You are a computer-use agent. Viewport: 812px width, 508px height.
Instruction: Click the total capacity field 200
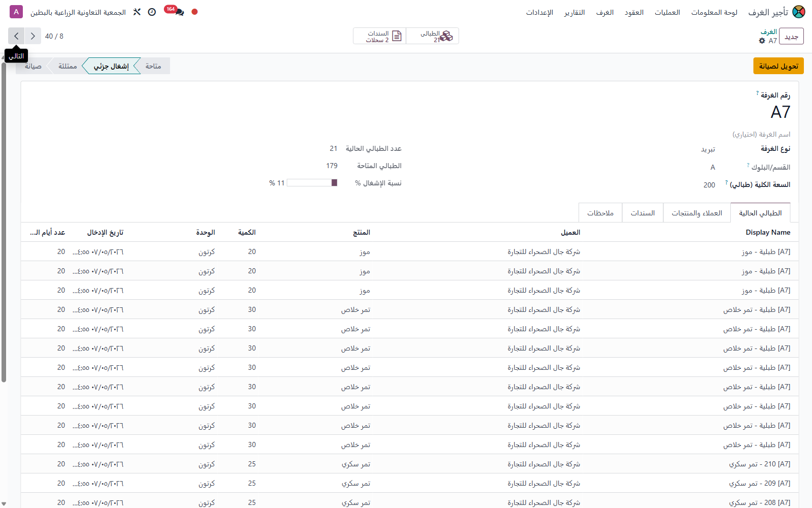pos(709,185)
